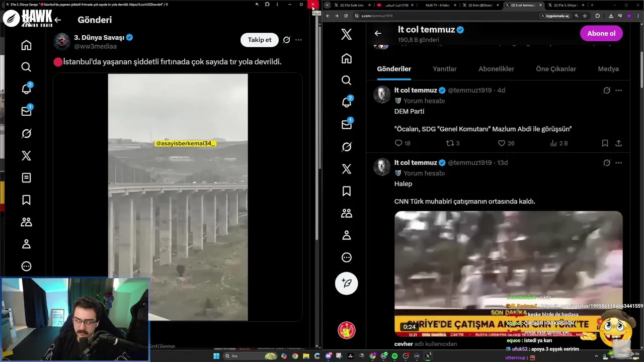
Task: Subscribe with Abone ol button
Action: [601, 33]
